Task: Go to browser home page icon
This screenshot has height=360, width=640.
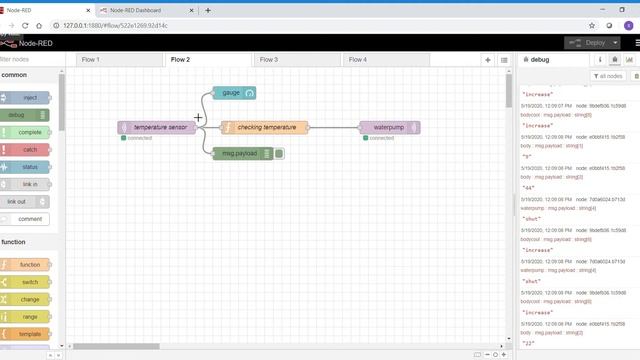Action: (39, 26)
